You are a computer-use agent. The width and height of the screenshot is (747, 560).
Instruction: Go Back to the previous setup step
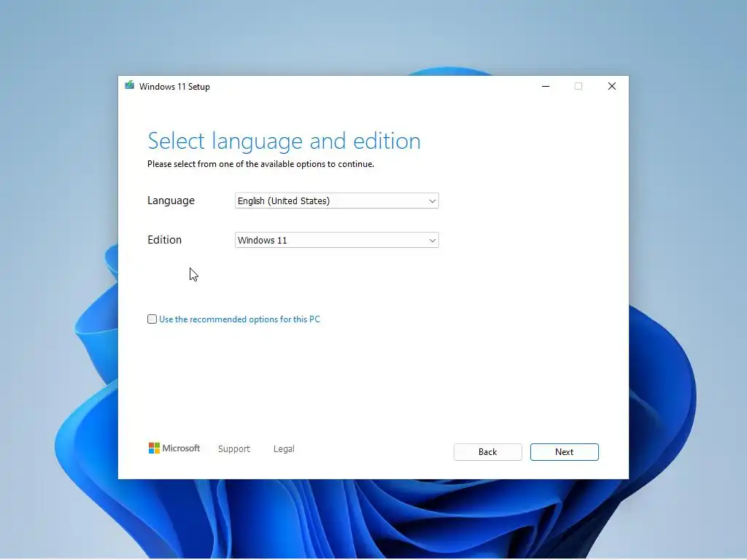click(x=487, y=452)
